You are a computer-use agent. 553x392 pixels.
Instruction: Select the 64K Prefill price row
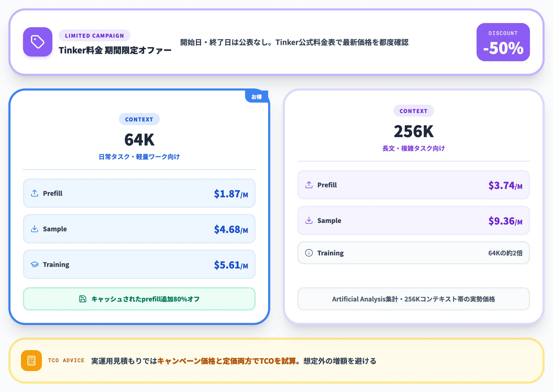pyautogui.click(x=139, y=193)
